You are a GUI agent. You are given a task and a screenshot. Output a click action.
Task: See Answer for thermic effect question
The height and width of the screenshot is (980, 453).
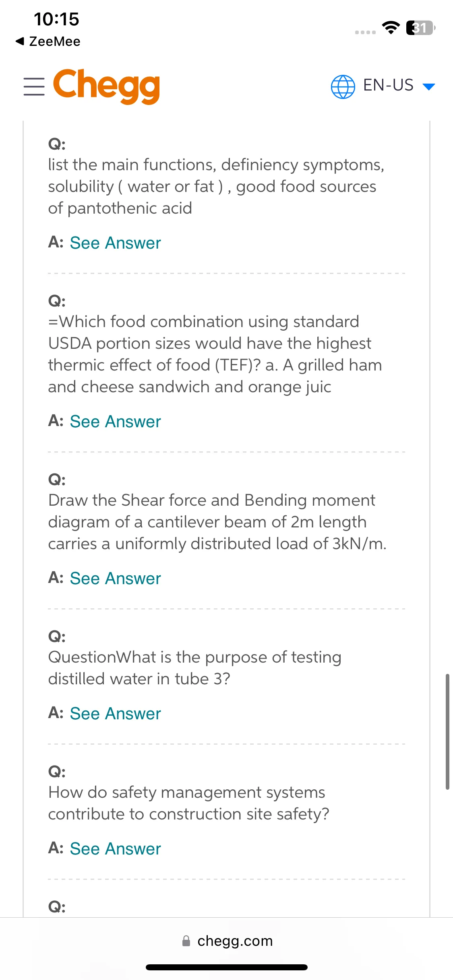click(x=115, y=421)
